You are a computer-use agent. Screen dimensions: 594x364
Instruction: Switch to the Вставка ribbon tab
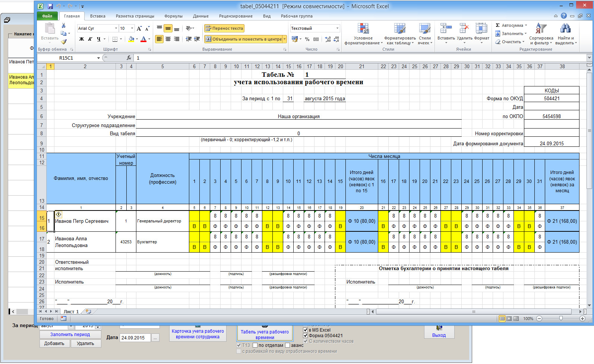pyautogui.click(x=98, y=16)
